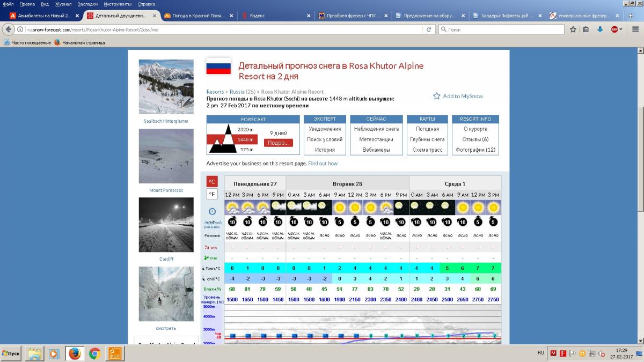
Task: Switch temperature units to °C
Action: [212, 182]
